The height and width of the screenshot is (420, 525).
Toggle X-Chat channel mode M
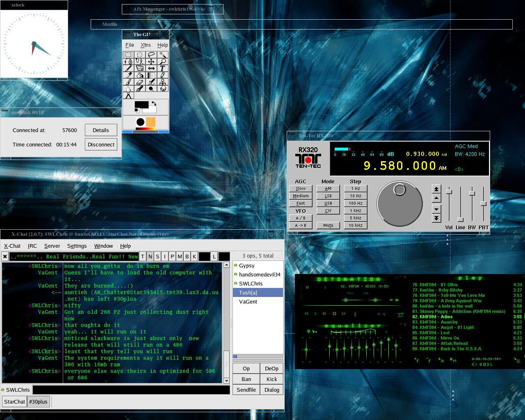point(180,256)
